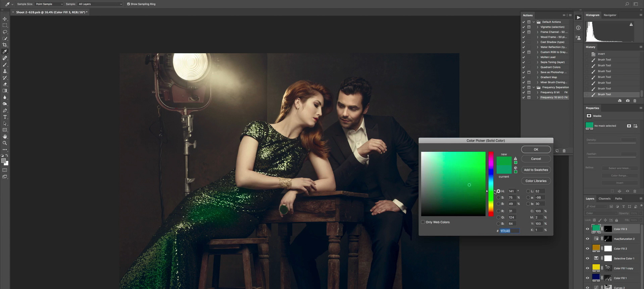
Task: Toggle the Molten Lead action checkmark
Action: click(x=524, y=57)
